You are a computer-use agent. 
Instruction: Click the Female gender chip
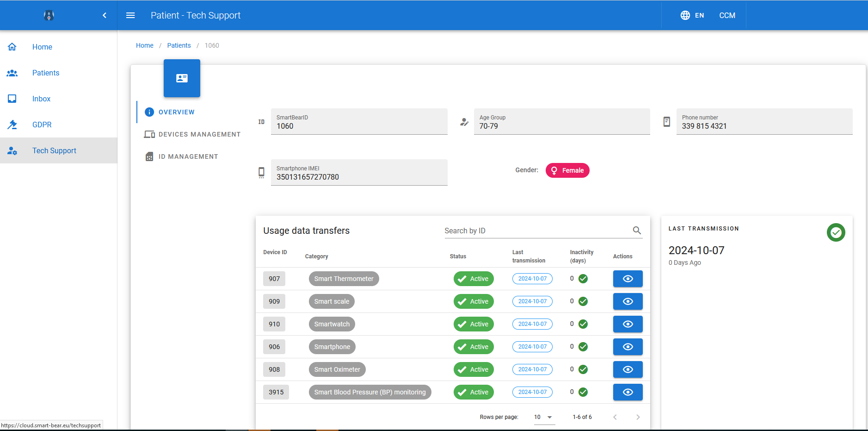(567, 170)
